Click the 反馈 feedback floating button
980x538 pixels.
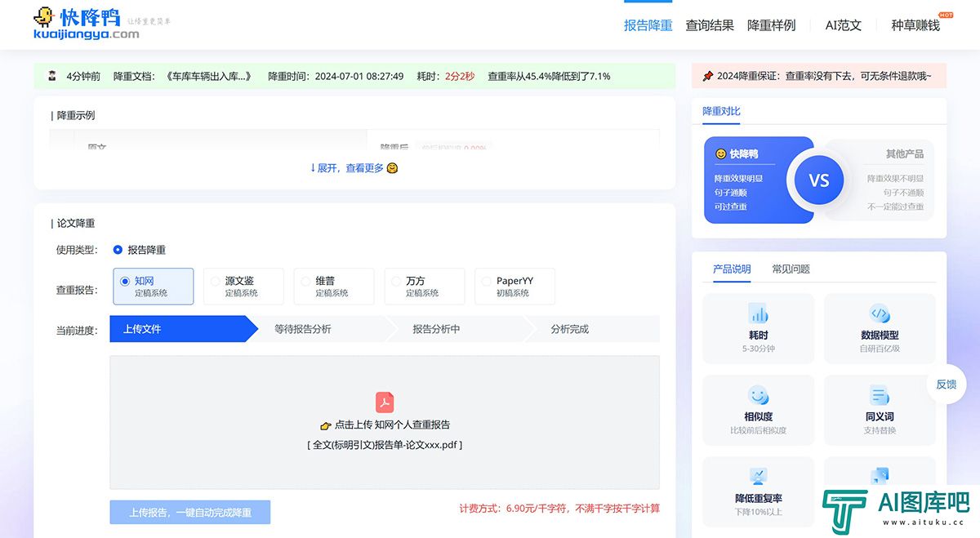pyautogui.click(x=946, y=384)
